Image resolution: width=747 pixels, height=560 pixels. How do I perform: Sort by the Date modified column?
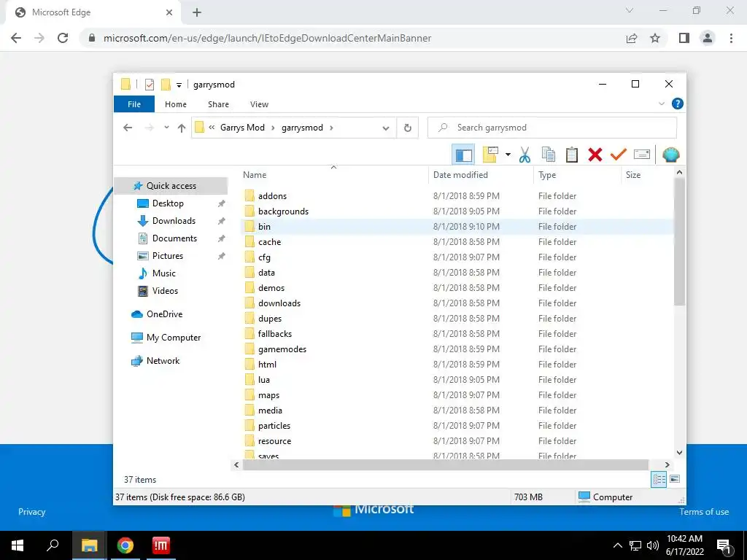click(460, 175)
